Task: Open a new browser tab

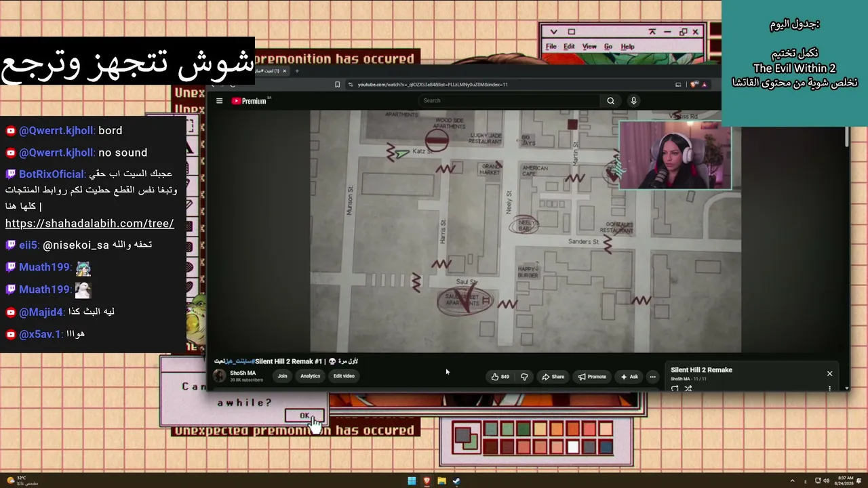Action: tap(296, 70)
